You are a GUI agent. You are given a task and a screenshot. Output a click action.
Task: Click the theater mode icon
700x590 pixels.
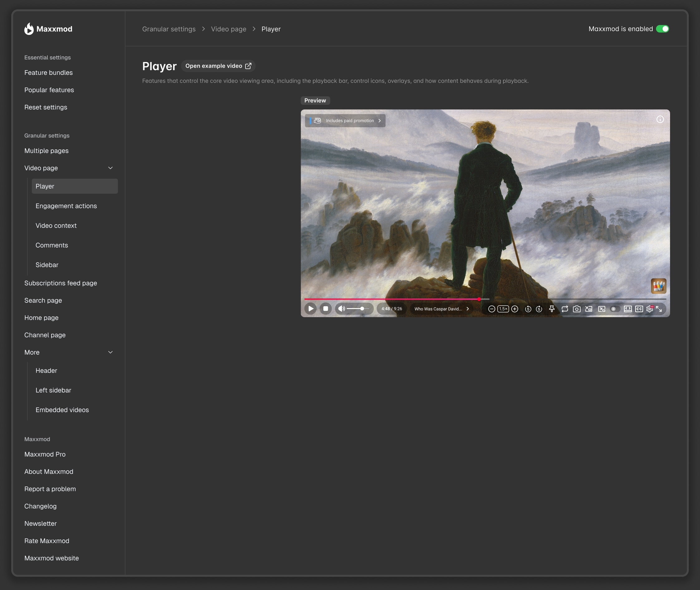(x=628, y=309)
